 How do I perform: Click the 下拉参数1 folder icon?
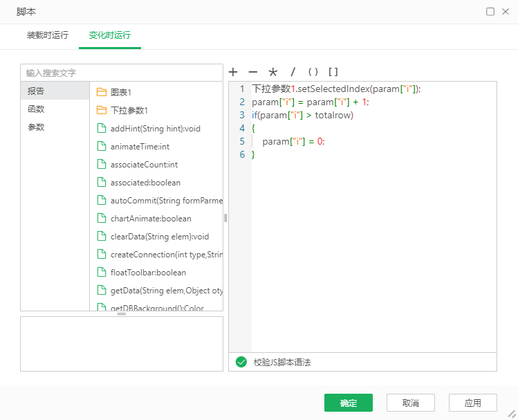tap(102, 110)
